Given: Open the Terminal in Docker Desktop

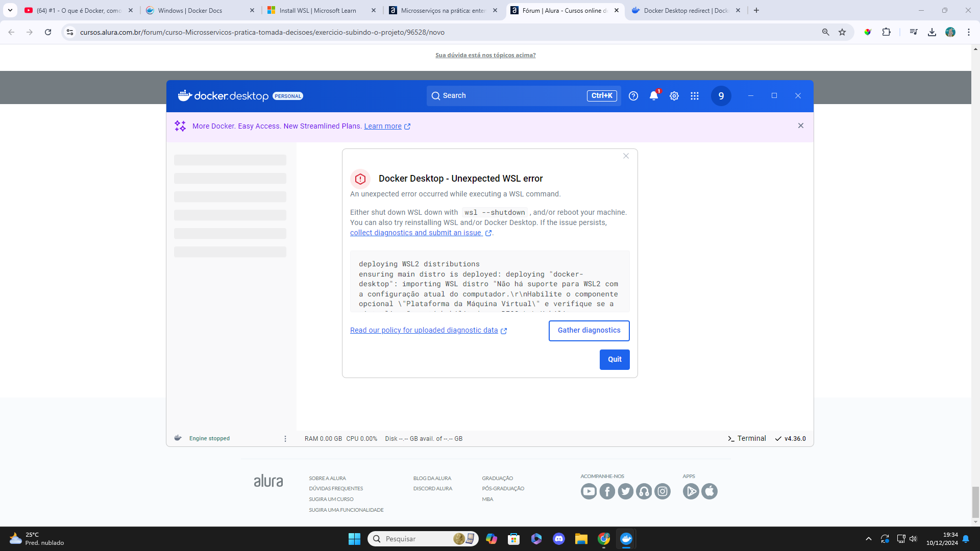Looking at the screenshot, I should 746,438.
